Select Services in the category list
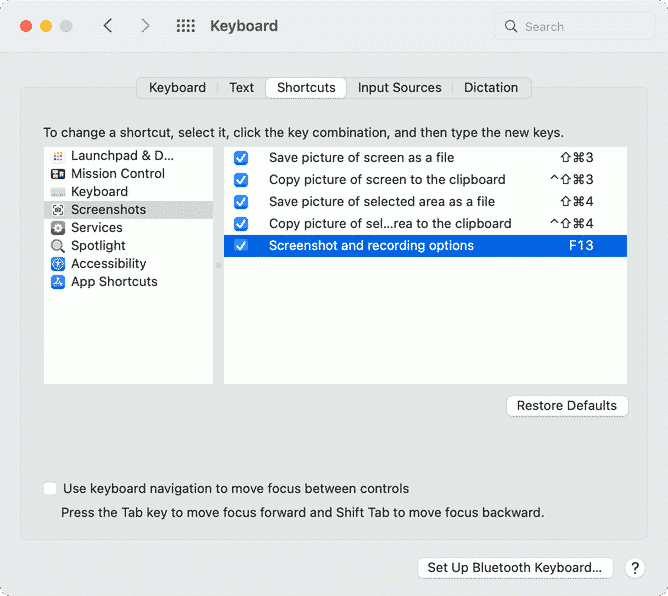Screen dimensions: 668x596 pos(128,228)
